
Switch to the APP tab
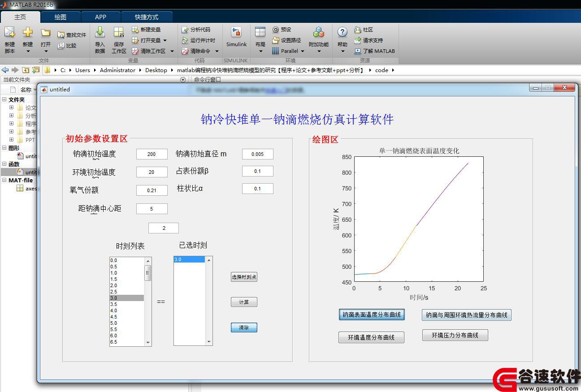[101, 17]
